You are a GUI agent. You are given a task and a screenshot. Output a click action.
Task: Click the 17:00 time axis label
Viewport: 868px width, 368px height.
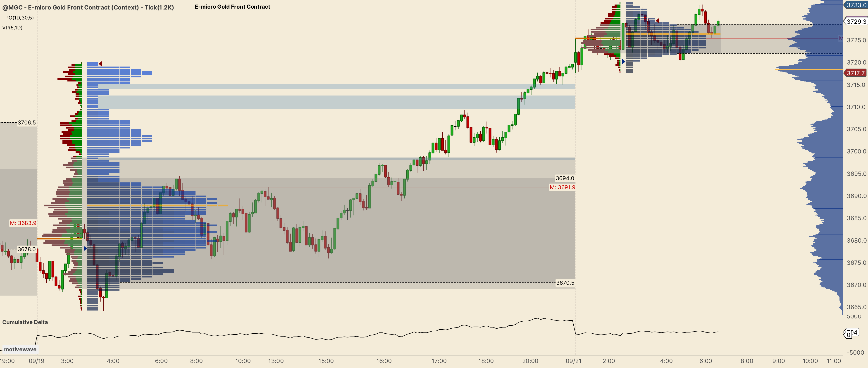pyautogui.click(x=439, y=361)
